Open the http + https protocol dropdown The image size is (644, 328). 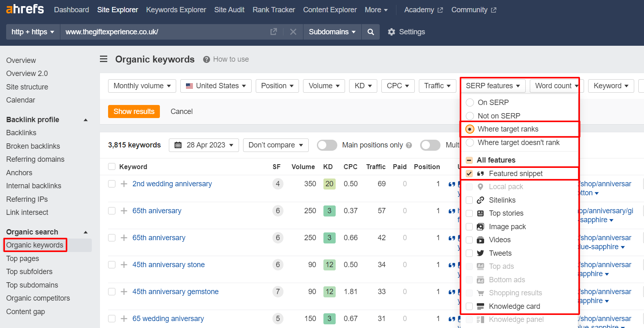(33, 32)
